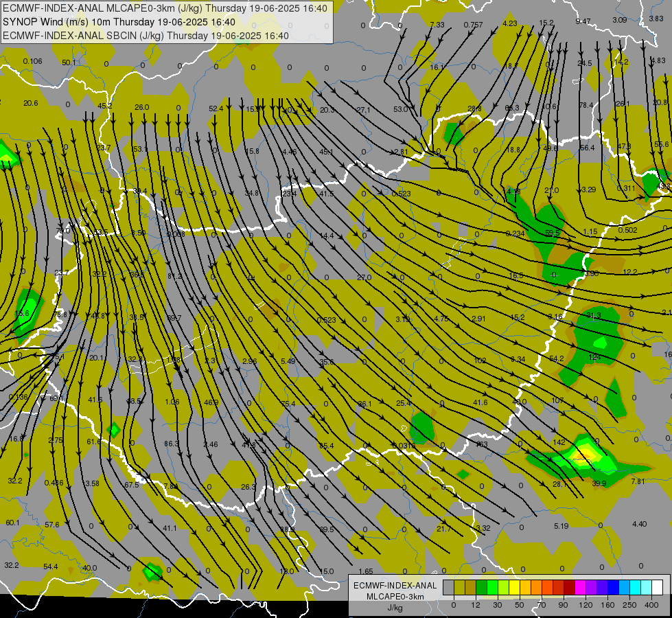Click the map value 41.1
The image size is (672, 618).
[170, 528]
